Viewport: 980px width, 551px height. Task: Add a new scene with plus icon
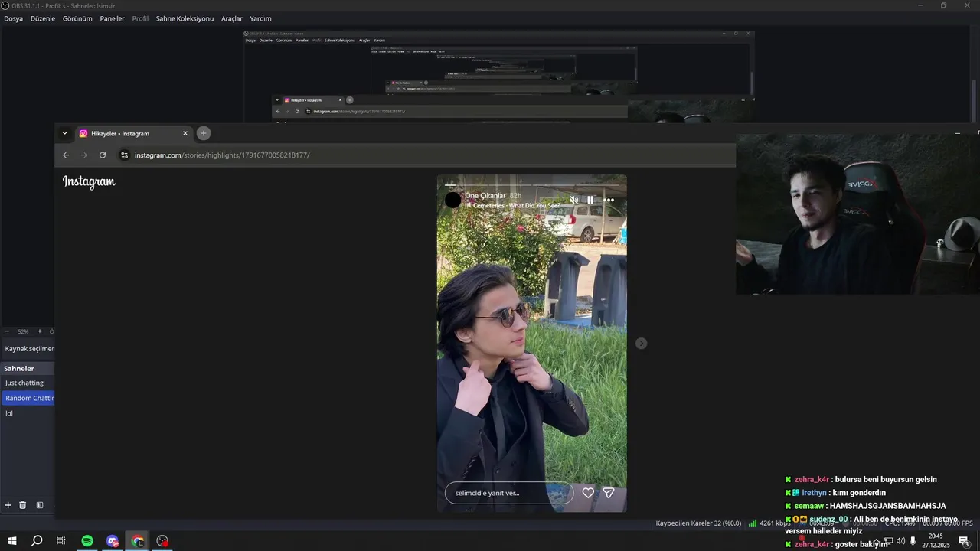(x=8, y=505)
